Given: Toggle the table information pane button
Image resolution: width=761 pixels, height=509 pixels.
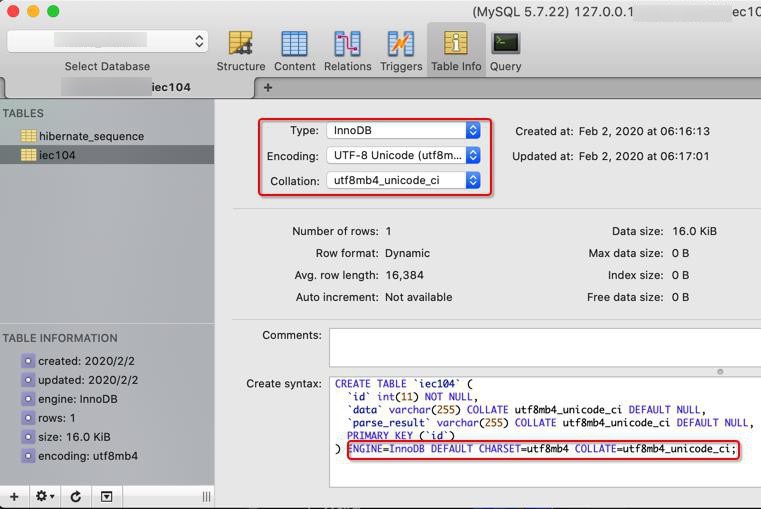Looking at the screenshot, I should [x=106, y=496].
